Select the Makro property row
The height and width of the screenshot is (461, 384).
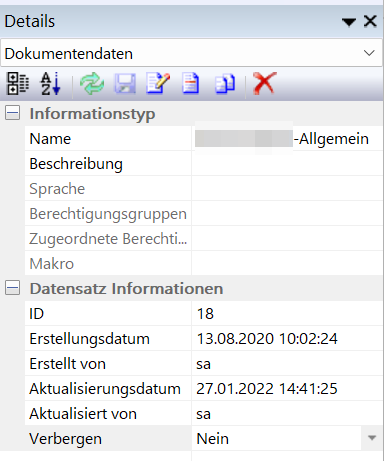(204, 263)
